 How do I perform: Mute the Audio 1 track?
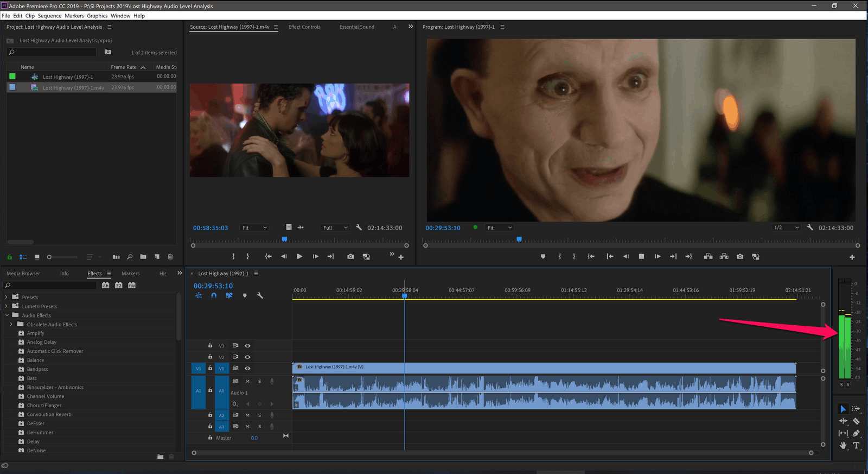click(x=247, y=381)
